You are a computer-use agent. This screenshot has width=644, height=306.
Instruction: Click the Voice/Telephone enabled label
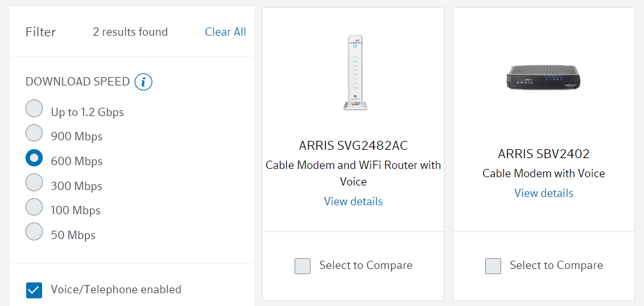tap(116, 289)
